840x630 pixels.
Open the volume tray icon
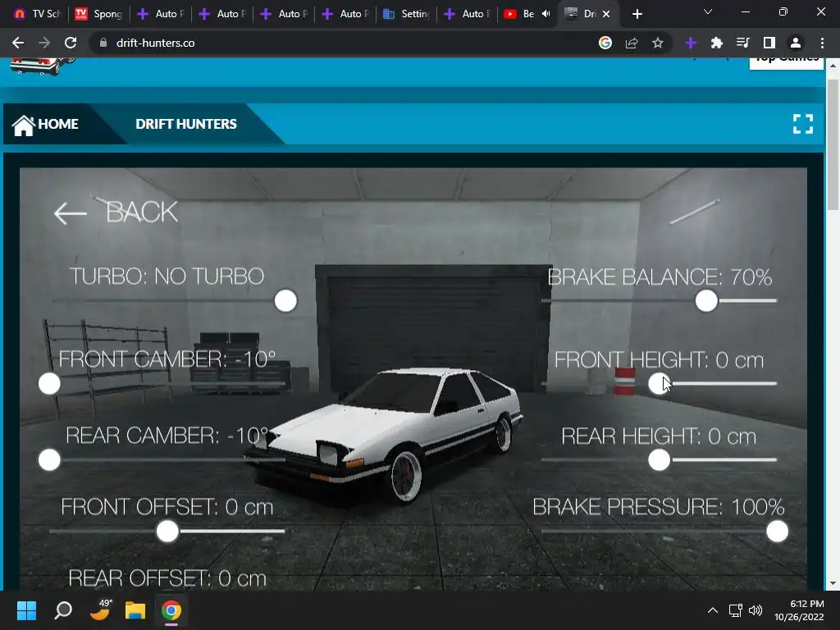coord(756,610)
